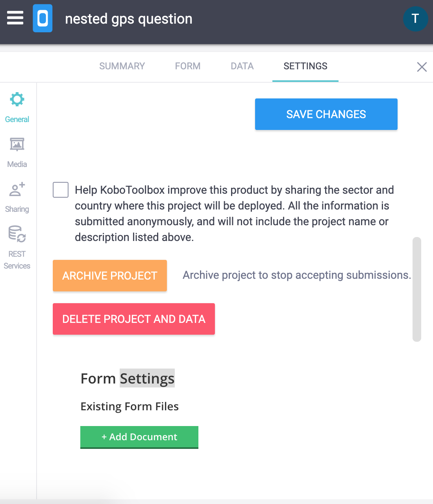Archive the project to stop submissions
The height and width of the screenshot is (504, 433).
coord(109,276)
